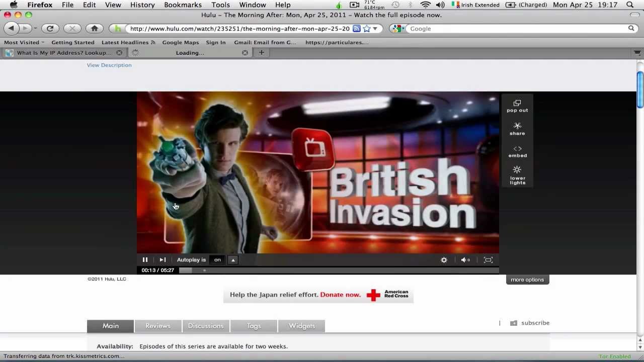
Task: Get embed code for video
Action: (x=517, y=151)
